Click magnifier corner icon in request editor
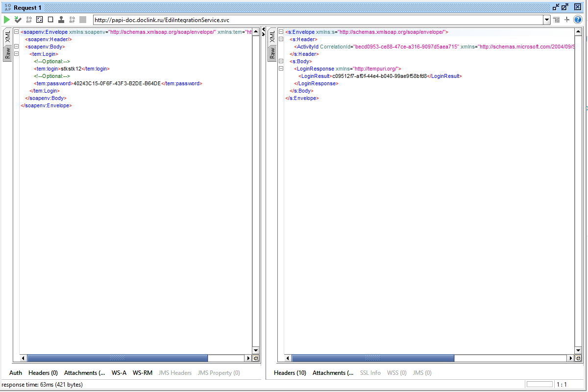588x392 pixels. (x=255, y=358)
